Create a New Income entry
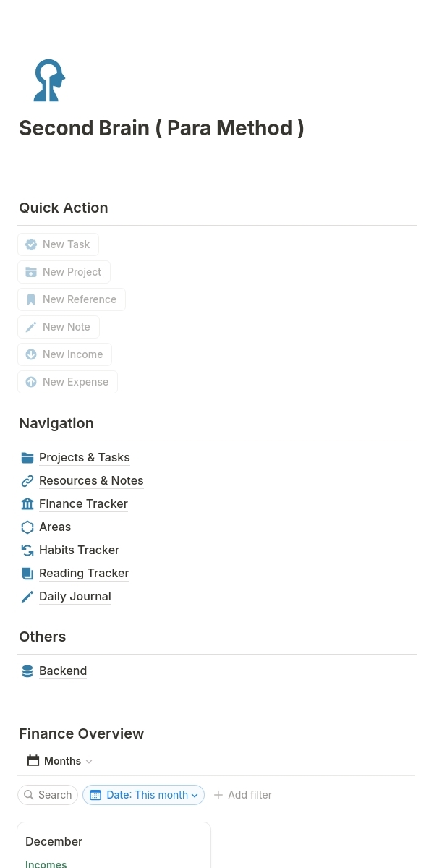The width and height of the screenshot is (434, 868). [x=64, y=354]
